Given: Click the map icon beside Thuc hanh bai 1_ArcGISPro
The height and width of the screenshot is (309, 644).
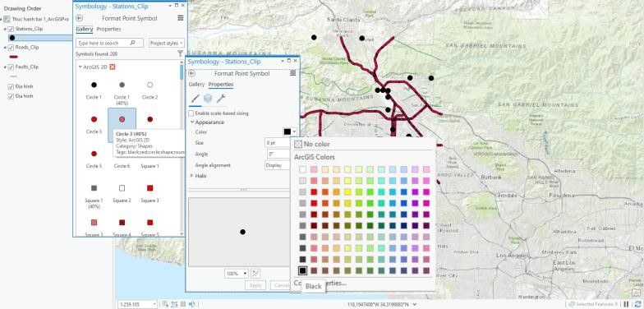Looking at the screenshot, I should [x=7, y=20].
